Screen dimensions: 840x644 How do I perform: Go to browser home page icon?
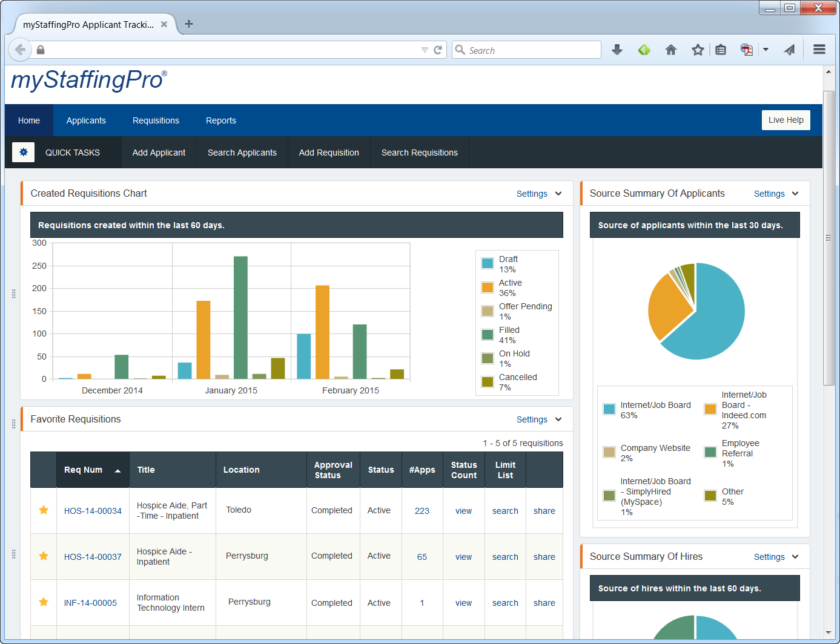tap(671, 50)
